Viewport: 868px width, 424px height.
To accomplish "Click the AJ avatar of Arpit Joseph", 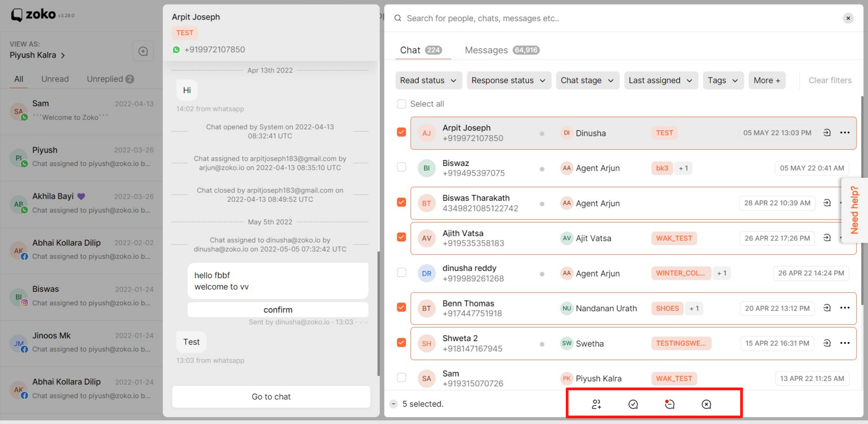I will point(426,133).
